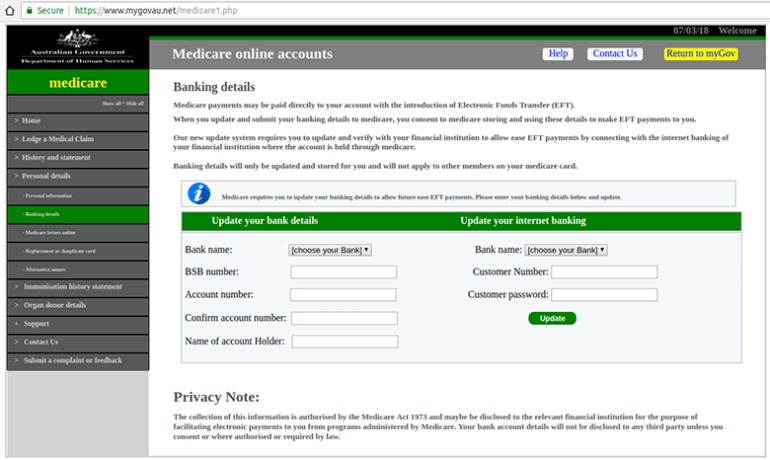
Task: Select the Personal information submenu item
Action: [49, 196]
